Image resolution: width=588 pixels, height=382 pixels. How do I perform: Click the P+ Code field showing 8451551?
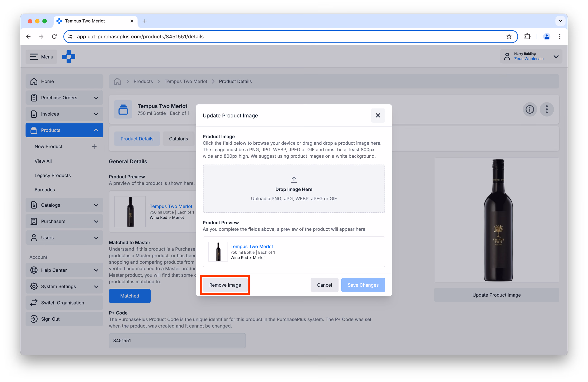click(177, 341)
